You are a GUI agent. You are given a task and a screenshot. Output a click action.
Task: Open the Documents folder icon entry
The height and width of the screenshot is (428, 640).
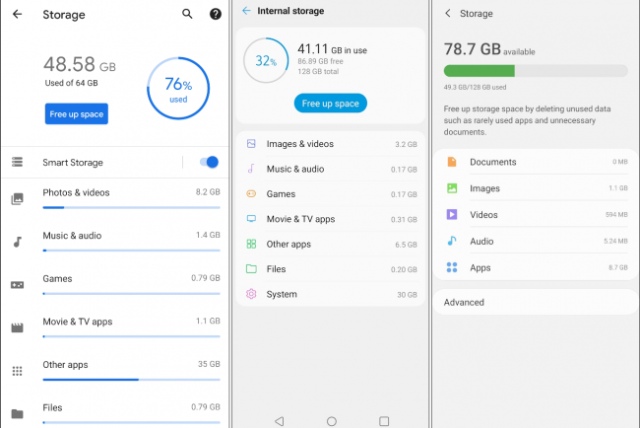[452, 162]
